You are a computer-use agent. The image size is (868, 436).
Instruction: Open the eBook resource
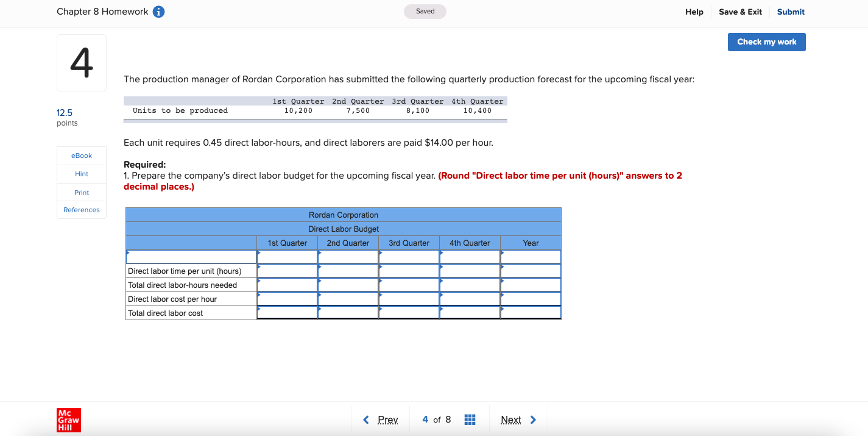tap(81, 155)
